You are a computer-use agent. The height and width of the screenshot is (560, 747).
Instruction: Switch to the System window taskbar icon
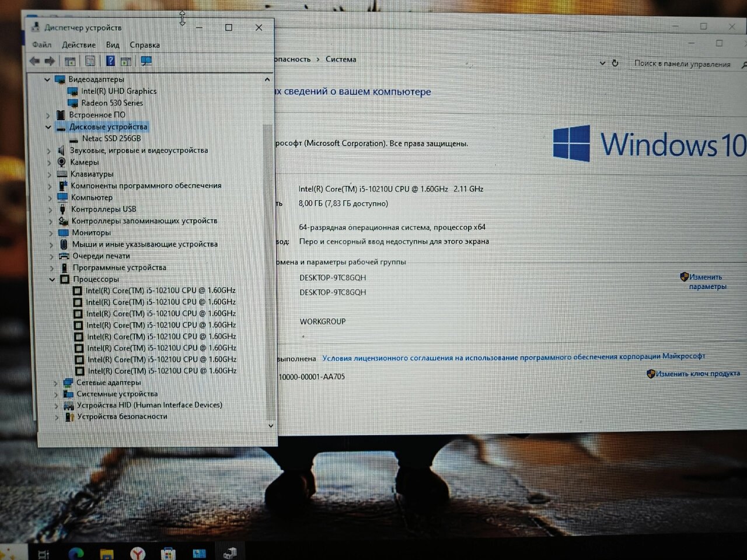tap(199, 553)
